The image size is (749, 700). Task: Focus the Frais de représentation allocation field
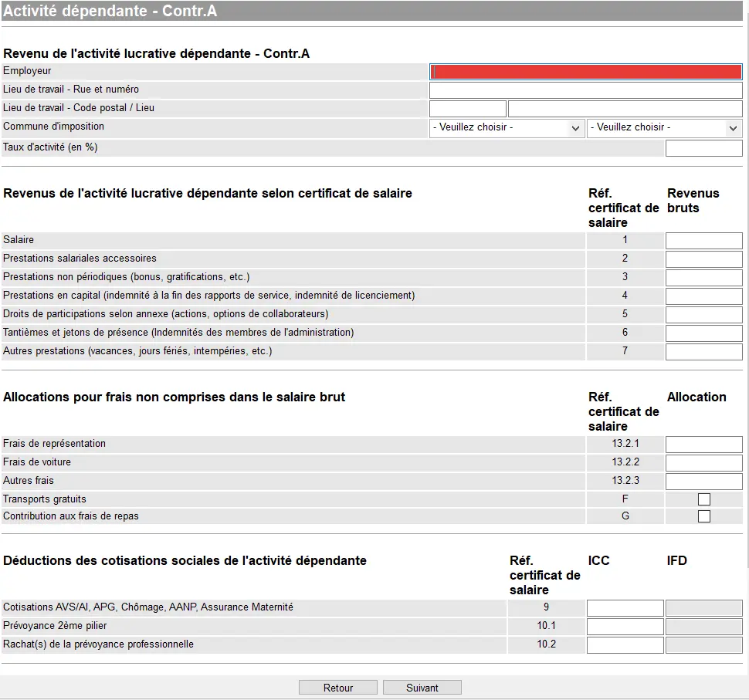[x=703, y=445]
